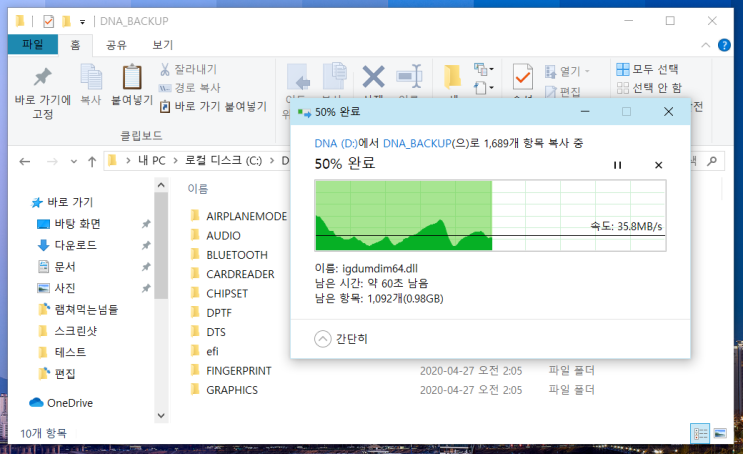
Task: Click the Delete (X) ribbon icon
Action: pyautogui.click(x=373, y=77)
